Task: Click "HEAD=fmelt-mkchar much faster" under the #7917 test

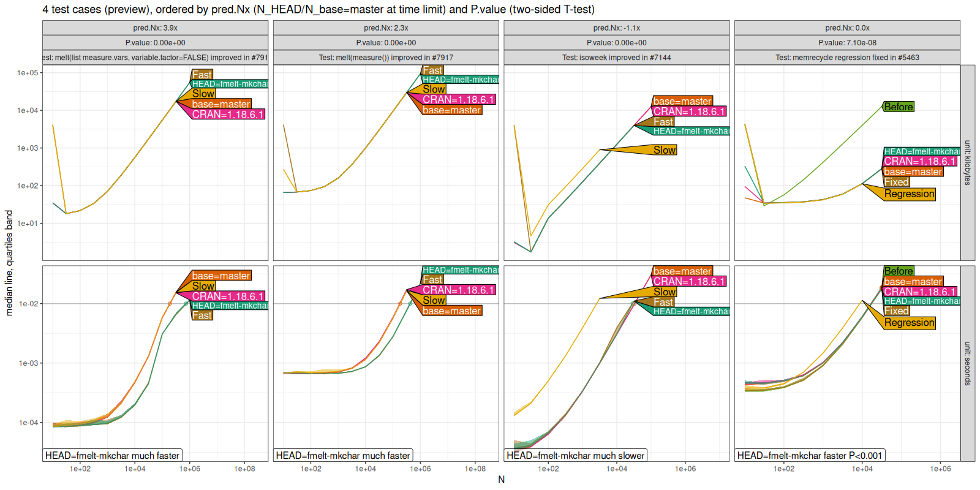Action: click(x=343, y=455)
